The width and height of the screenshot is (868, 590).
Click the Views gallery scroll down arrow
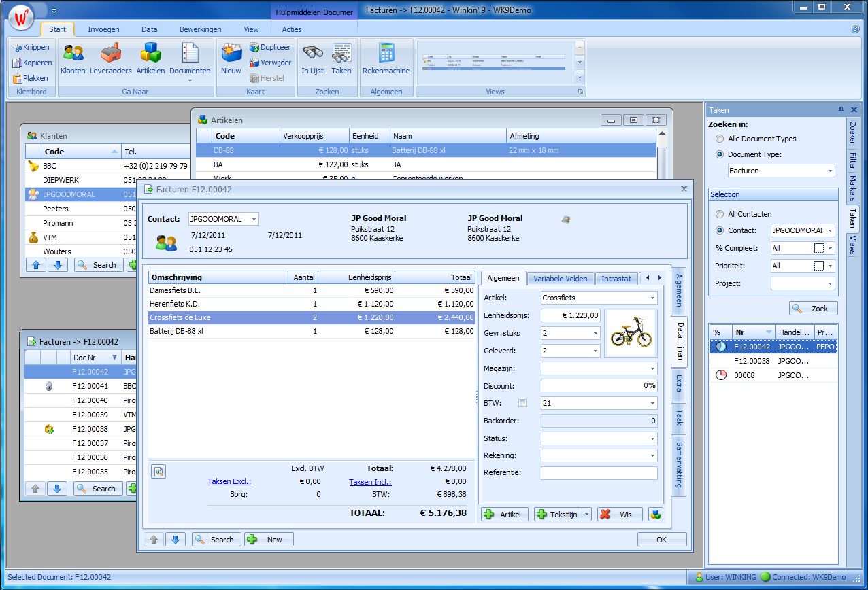580,62
